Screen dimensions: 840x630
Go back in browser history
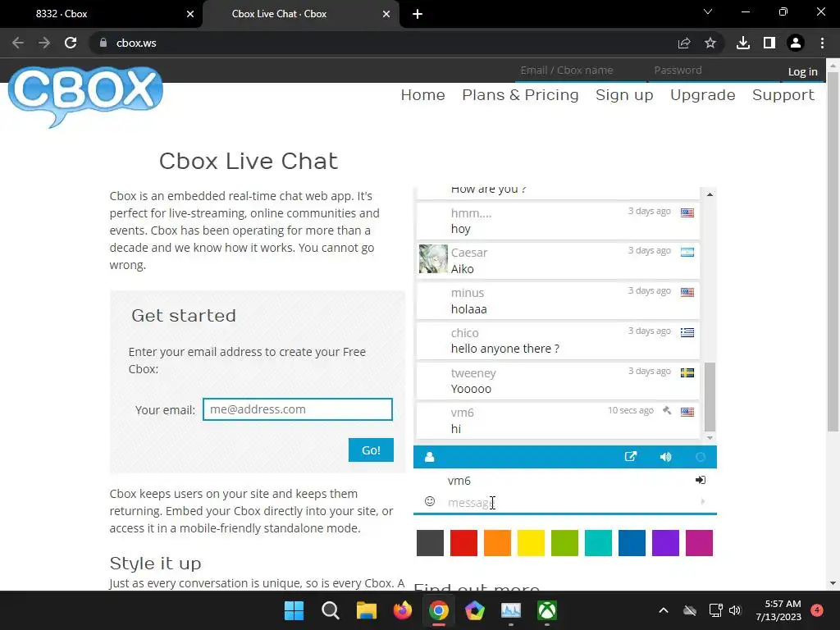[18, 43]
